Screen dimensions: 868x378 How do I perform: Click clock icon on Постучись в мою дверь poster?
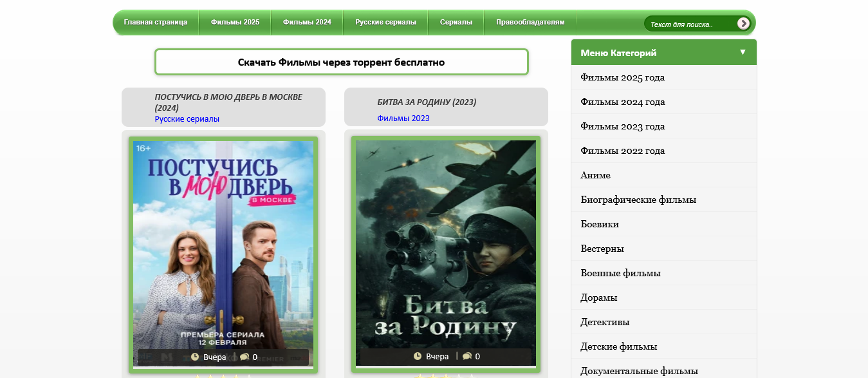pos(195,357)
